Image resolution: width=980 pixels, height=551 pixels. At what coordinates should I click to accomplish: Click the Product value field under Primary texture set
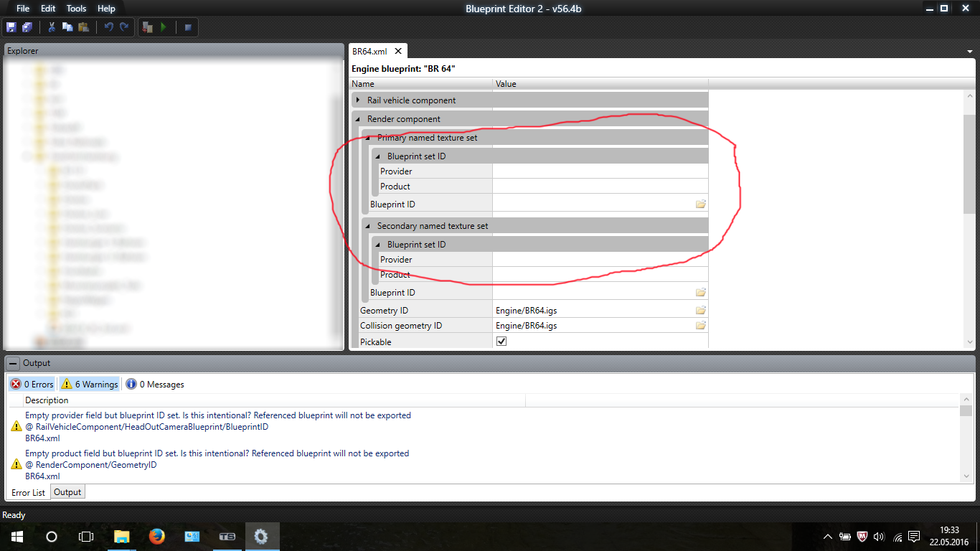point(600,187)
